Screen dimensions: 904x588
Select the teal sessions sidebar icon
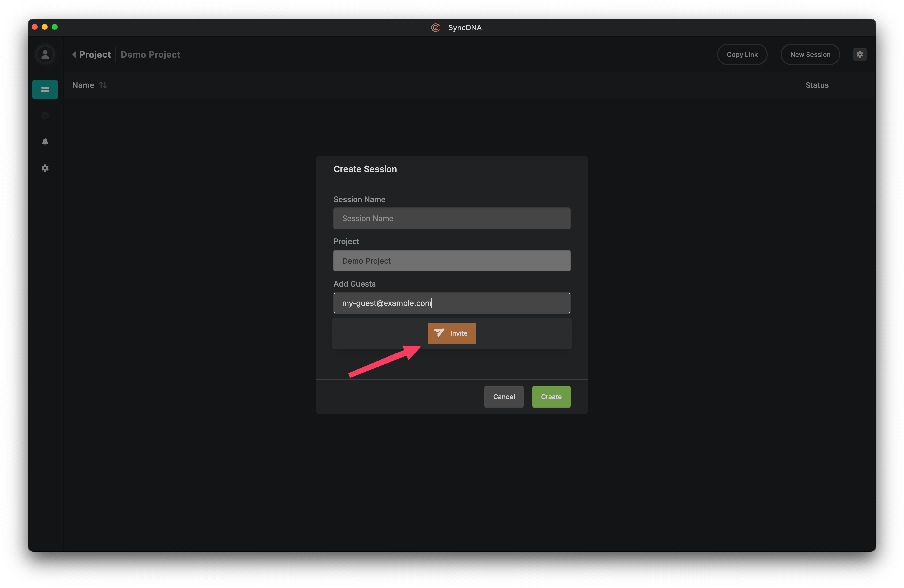click(x=45, y=89)
